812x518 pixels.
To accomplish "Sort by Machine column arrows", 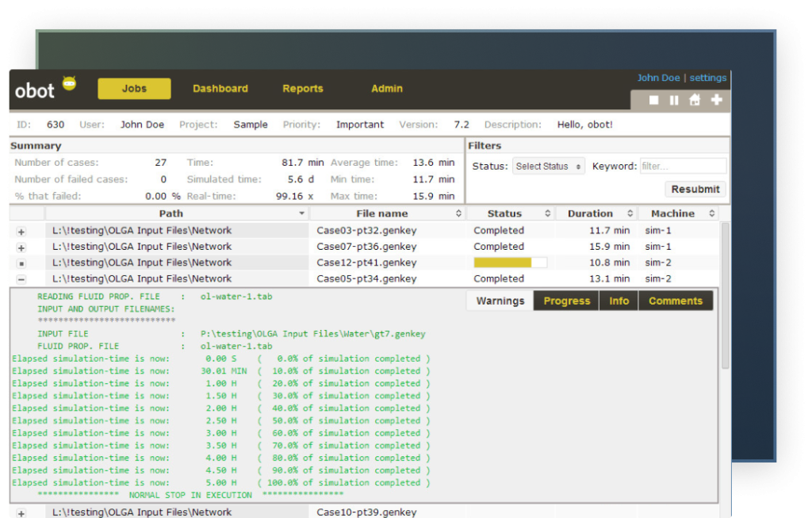I will (711, 214).
